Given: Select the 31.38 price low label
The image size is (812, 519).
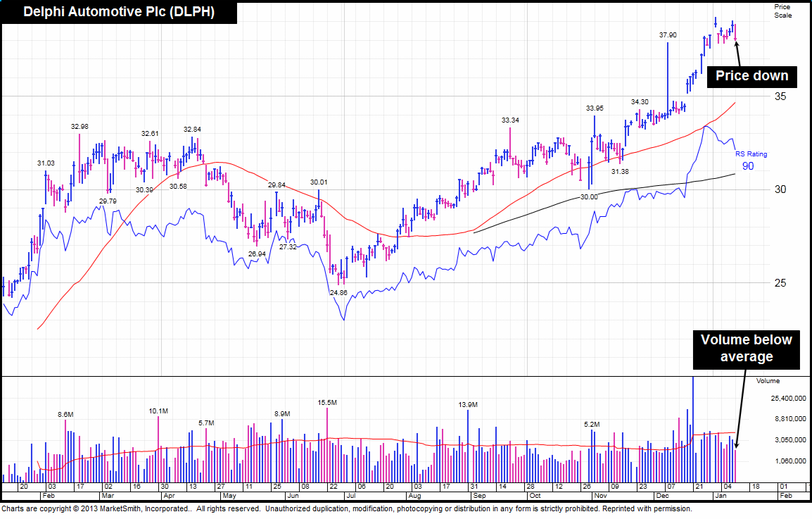Looking at the screenshot, I should click(620, 171).
